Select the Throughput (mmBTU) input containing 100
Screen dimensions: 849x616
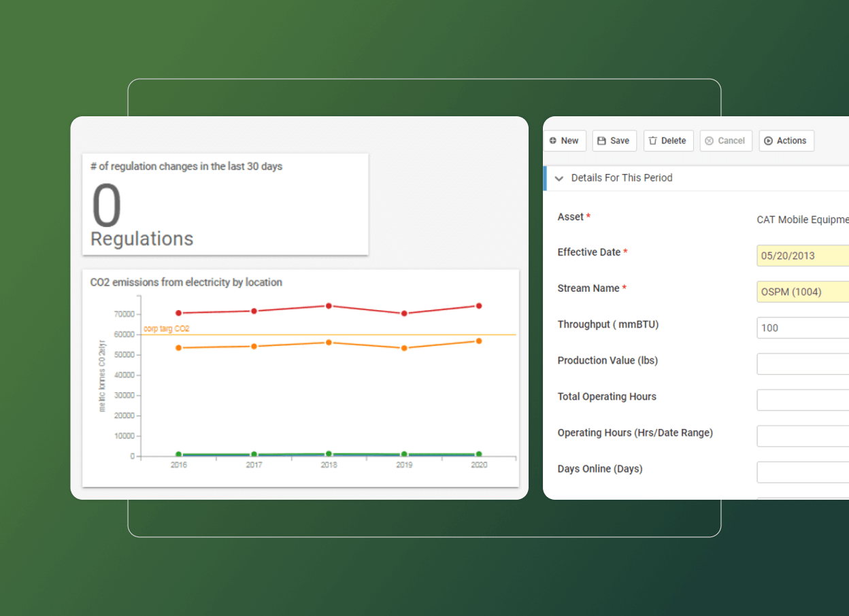coord(803,327)
